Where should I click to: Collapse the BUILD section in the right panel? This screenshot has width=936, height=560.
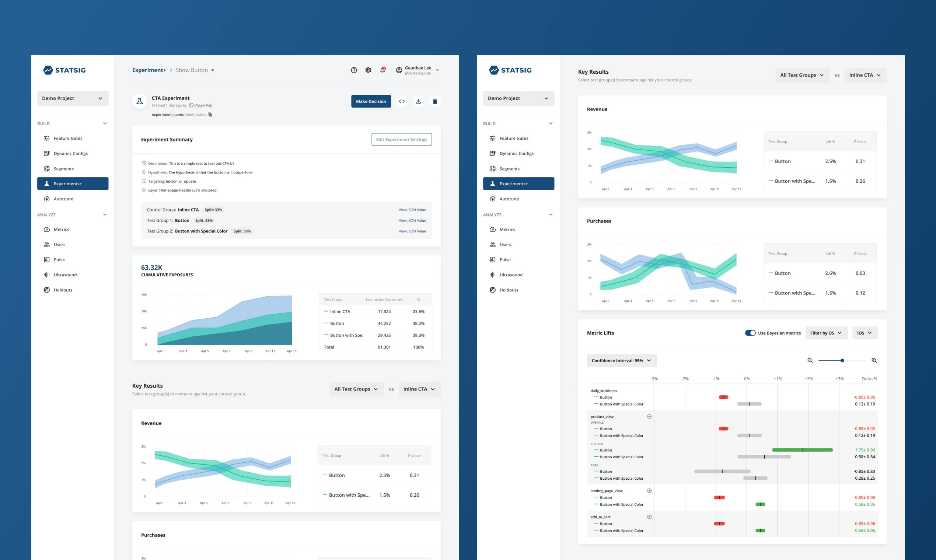click(x=551, y=123)
